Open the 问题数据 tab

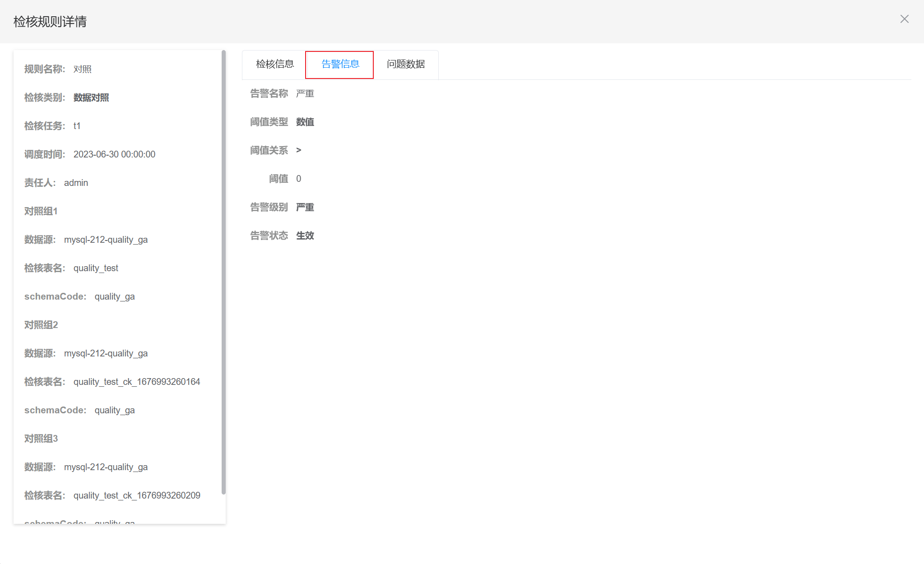(x=405, y=64)
